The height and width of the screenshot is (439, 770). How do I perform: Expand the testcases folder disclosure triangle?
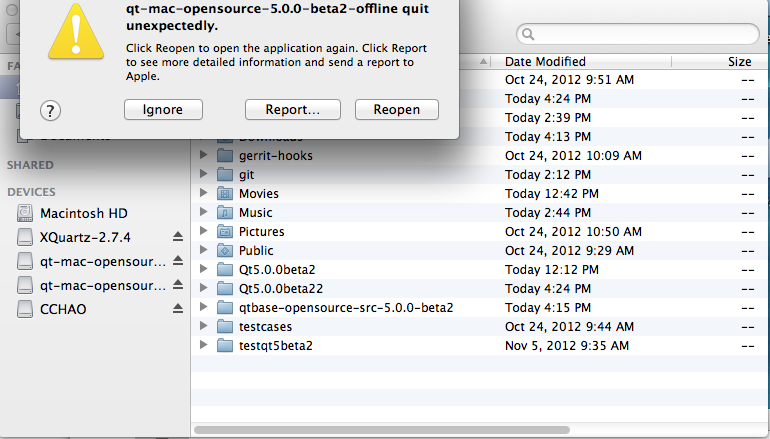point(204,327)
